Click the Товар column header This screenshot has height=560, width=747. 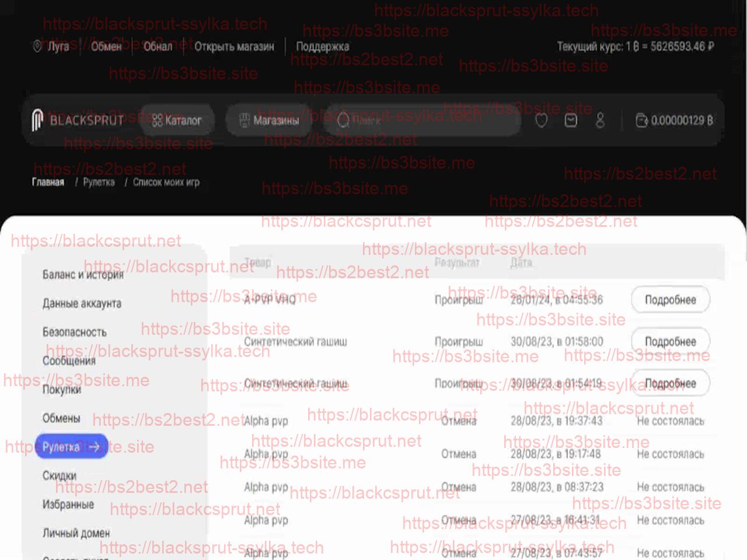(x=257, y=262)
